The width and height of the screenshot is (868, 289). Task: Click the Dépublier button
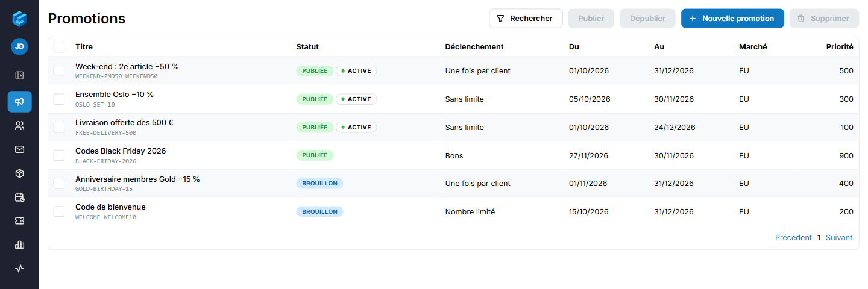(647, 19)
